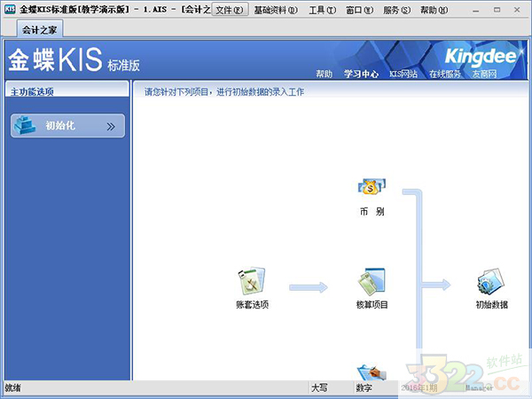The height and width of the screenshot is (399, 532).
Task: Click the 数字 status bar indicator
Action: coord(364,387)
